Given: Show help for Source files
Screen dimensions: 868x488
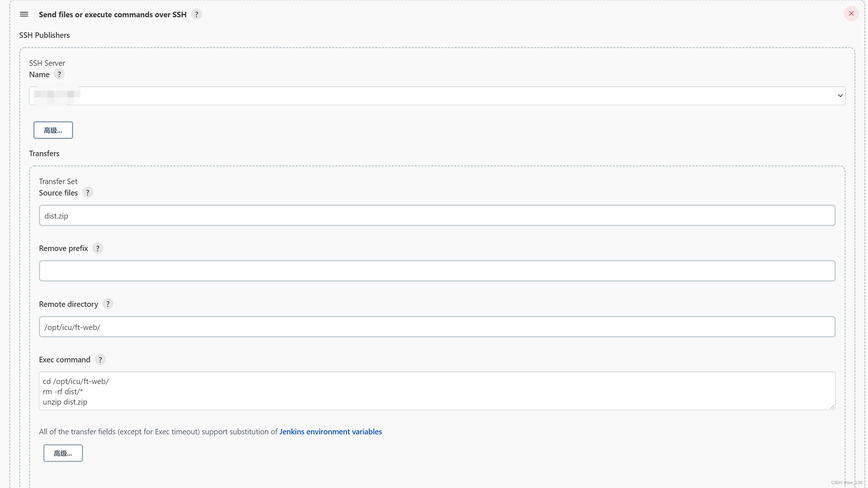Looking at the screenshot, I should [87, 193].
